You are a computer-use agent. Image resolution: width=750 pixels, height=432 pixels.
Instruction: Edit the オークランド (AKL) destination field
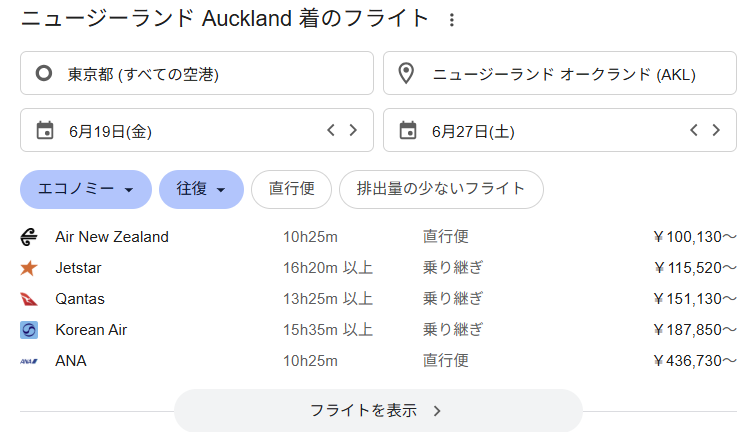[559, 73]
